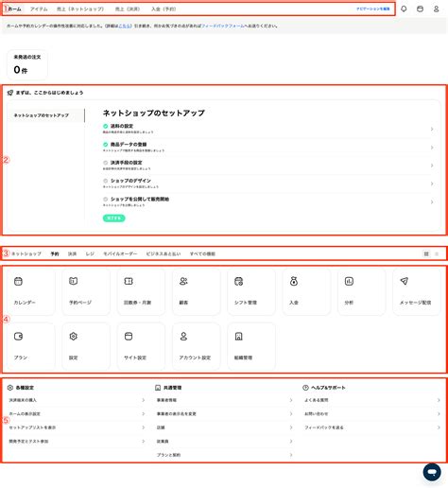Click the 各種設定 gear icon heading
Image resolution: width=448 pixels, height=488 pixels.
click(10, 388)
